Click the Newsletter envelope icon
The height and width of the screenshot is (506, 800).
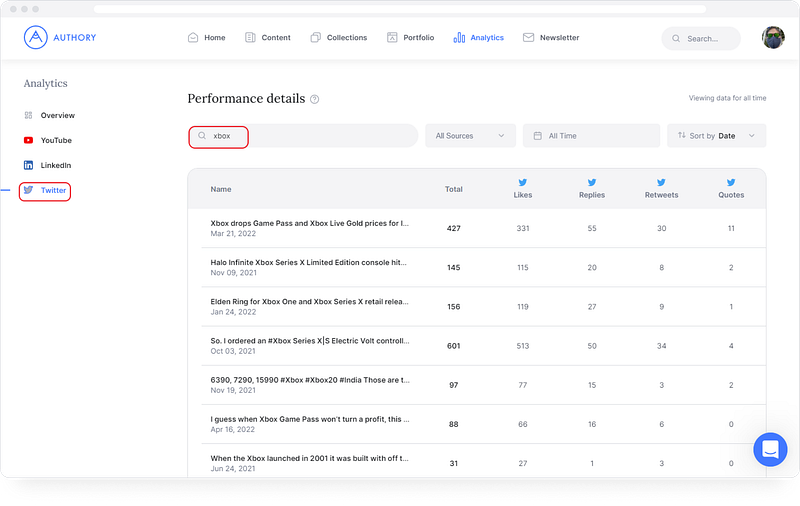529,37
